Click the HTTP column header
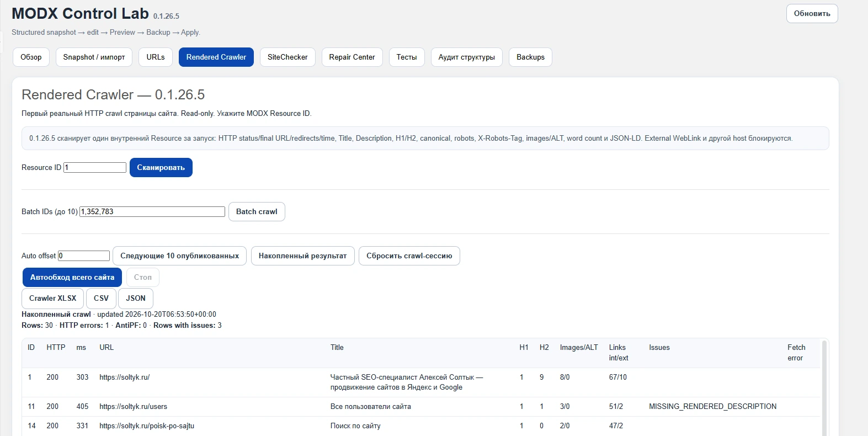 click(x=56, y=347)
